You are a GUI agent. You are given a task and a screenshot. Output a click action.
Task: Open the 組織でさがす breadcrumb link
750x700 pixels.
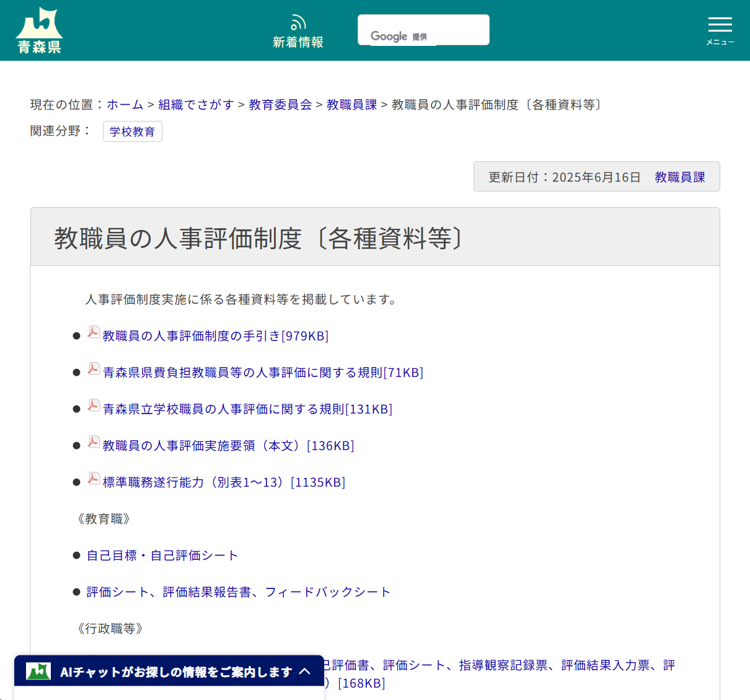(195, 105)
